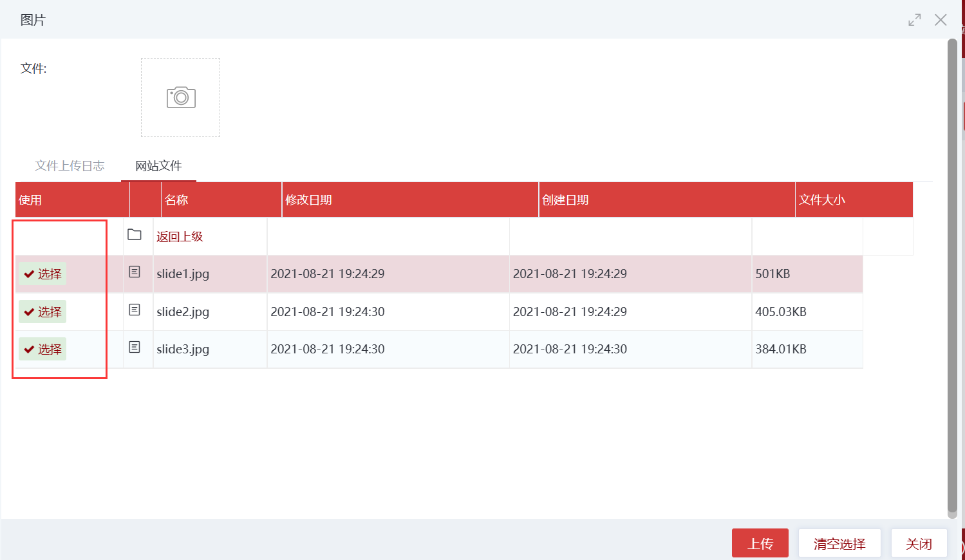This screenshot has height=560, width=965.
Task: Click the file icon for slide1.jpg
Action: click(135, 272)
